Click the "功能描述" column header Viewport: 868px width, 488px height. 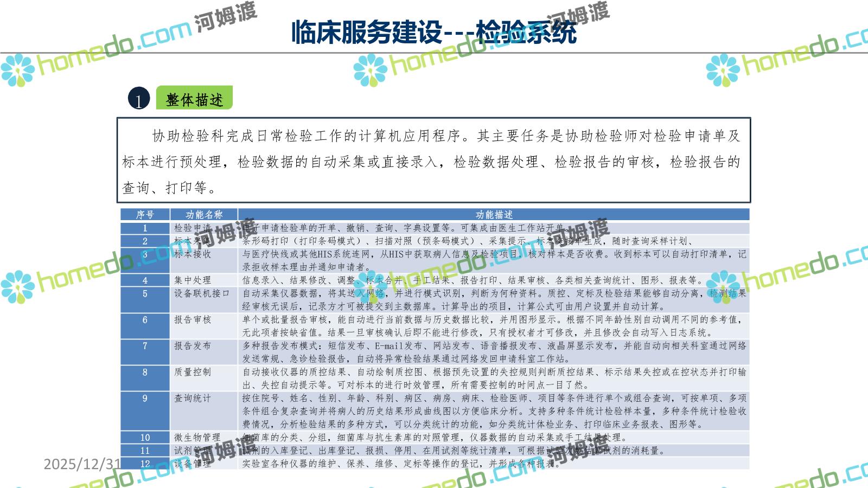[x=494, y=215]
